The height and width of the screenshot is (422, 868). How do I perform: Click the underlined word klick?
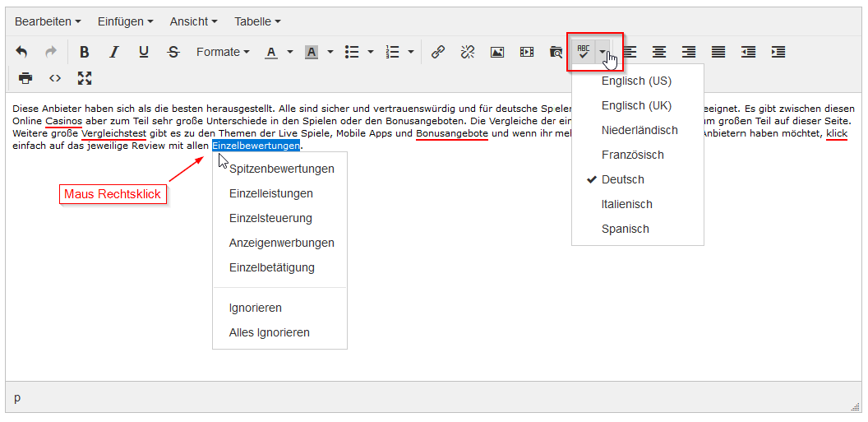(x=837, y=133)
